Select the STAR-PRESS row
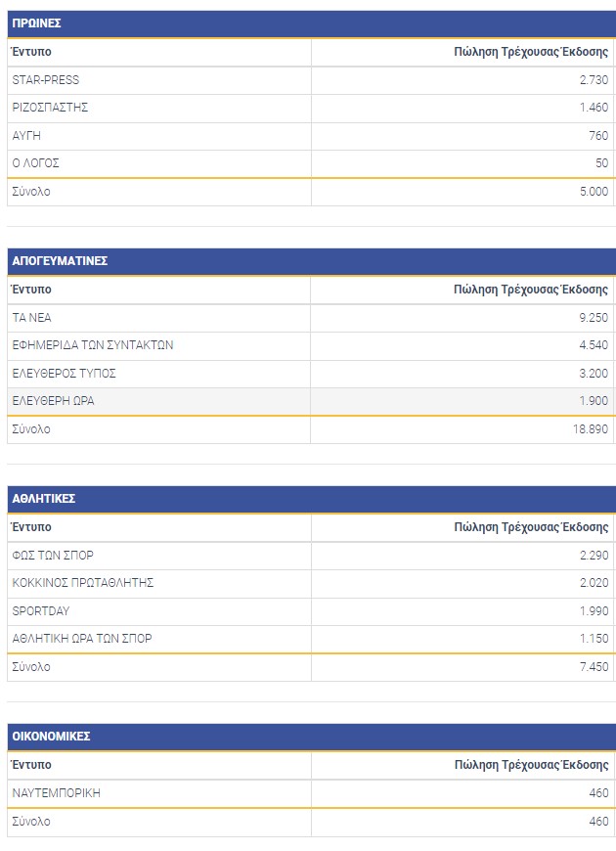Image resolution: width=616 pixels, height=851 pixels. 46,80
